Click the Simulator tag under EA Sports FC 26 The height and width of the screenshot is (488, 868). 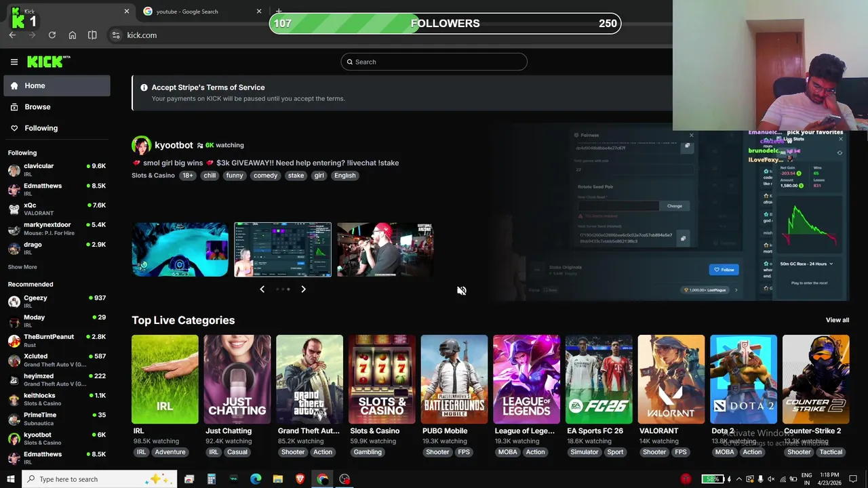click(585, 452)
